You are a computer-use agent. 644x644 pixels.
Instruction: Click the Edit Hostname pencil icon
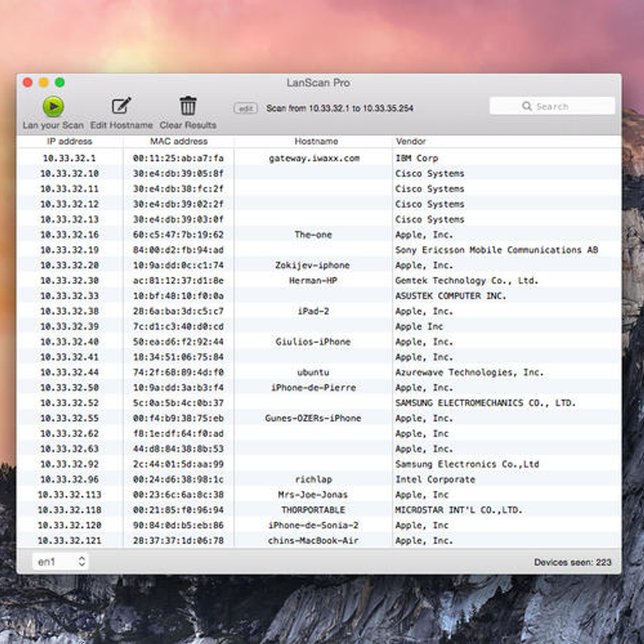click(x=121, y=106)
